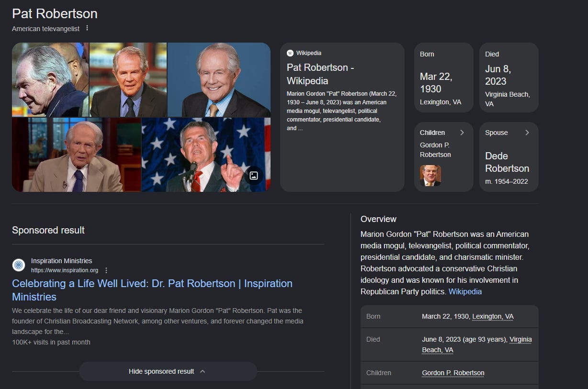Click the image gallery icon on flag photo
Viewport: 588px width, 389px height.
[x=254, y=176]
